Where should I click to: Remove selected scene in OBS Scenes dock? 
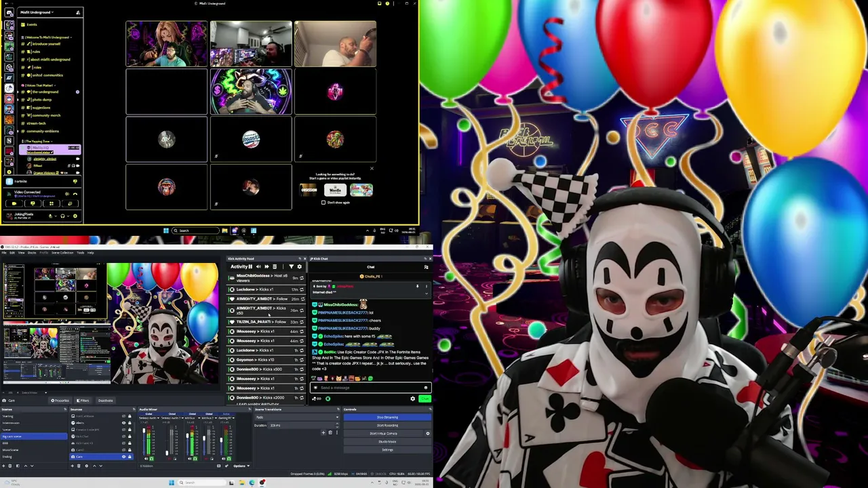10,466
